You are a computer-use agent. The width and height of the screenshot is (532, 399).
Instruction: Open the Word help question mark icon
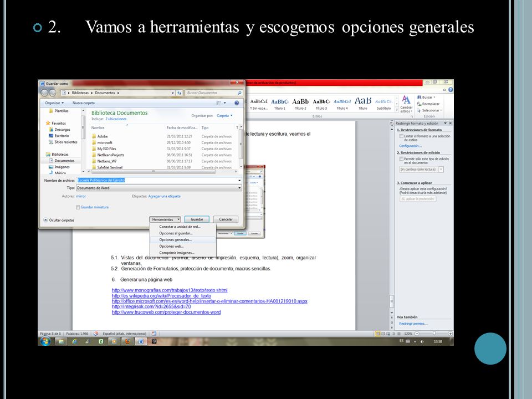451,90
